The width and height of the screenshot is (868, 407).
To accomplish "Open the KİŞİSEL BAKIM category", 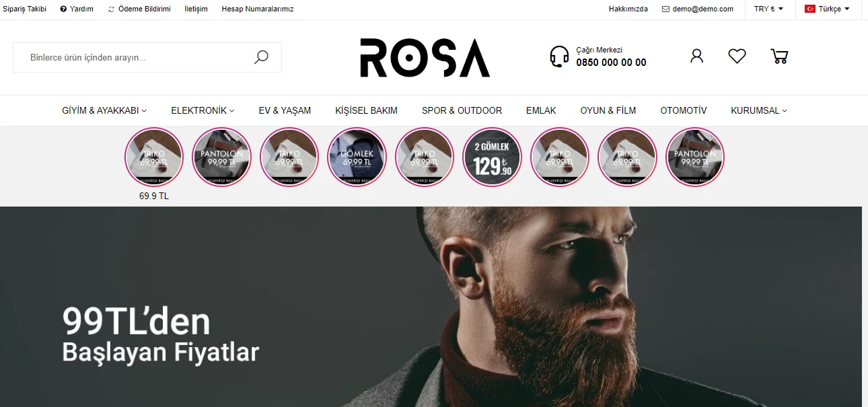I will tap(366, 110).
